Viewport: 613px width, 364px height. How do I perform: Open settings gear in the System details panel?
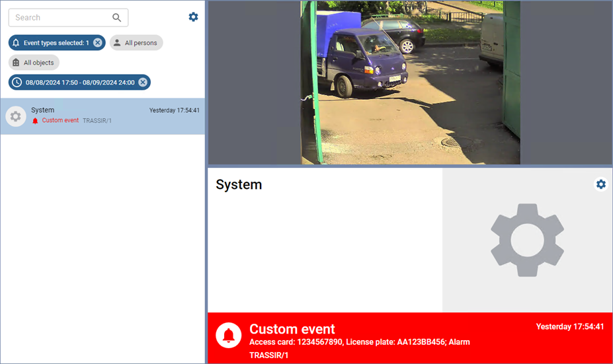(600, 184)
